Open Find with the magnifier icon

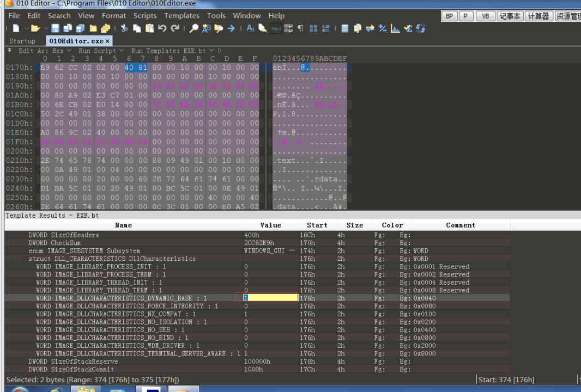194,28
